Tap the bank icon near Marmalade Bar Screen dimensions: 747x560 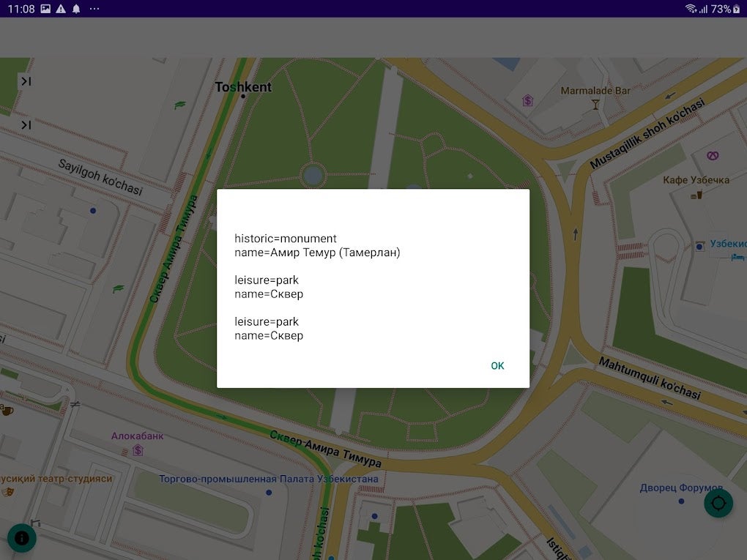(x=527, y=100)
